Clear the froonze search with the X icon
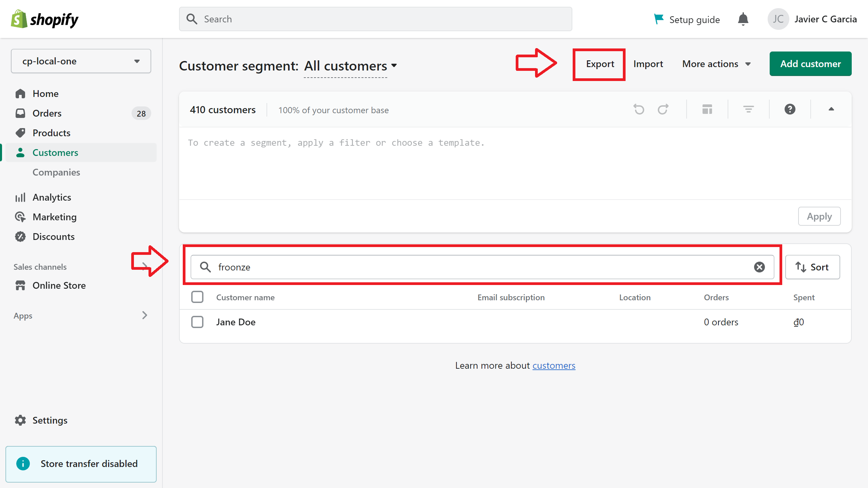 coord(759,267)
